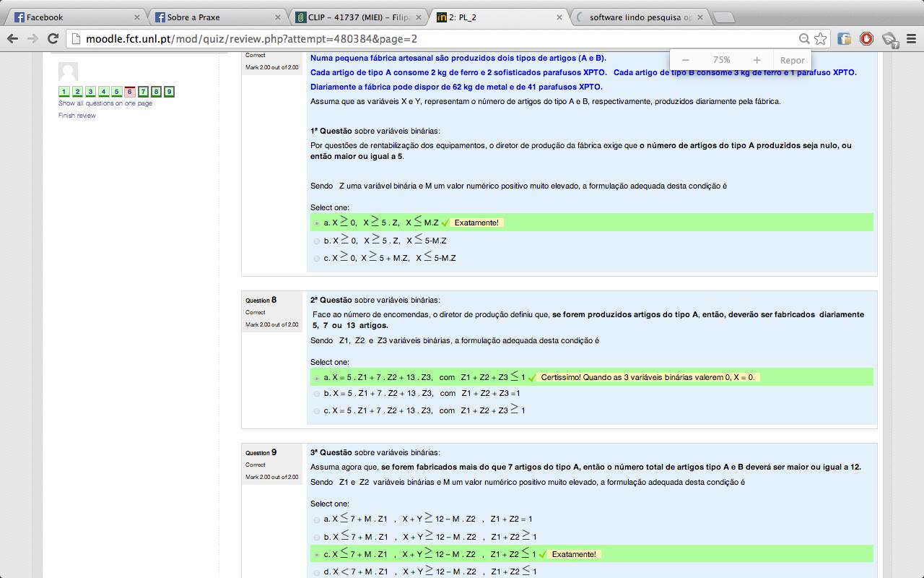
Task: Select option b in question 9
Action: [x=317, y=538]
